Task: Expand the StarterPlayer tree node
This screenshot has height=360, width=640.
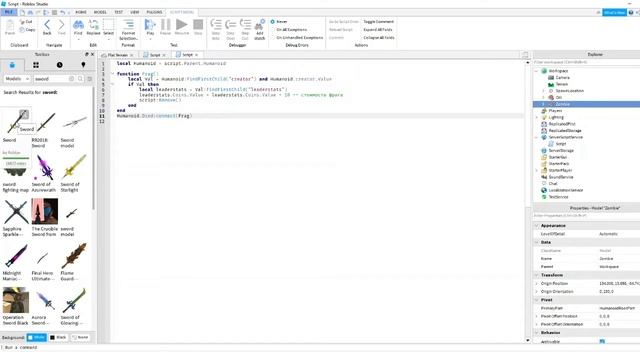Action: click(x=536, y=170)
